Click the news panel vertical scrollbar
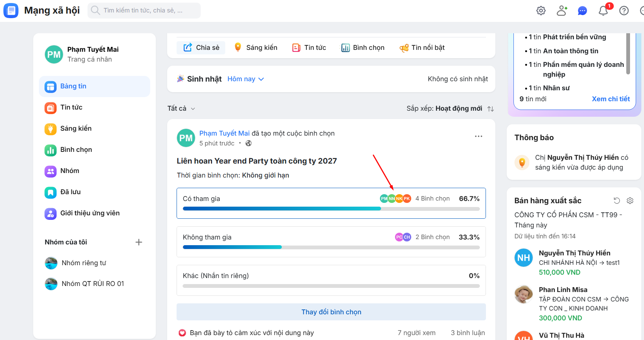 tap(628, 53)
